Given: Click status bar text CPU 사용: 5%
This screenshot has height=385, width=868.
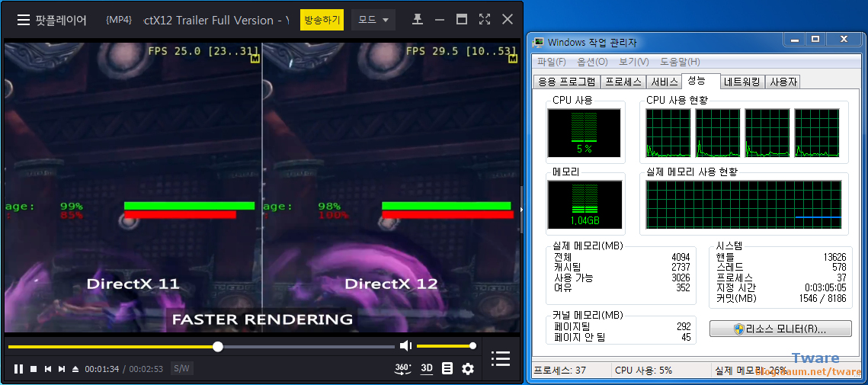Looking at the screenshot, I should (x=643, y=370).
